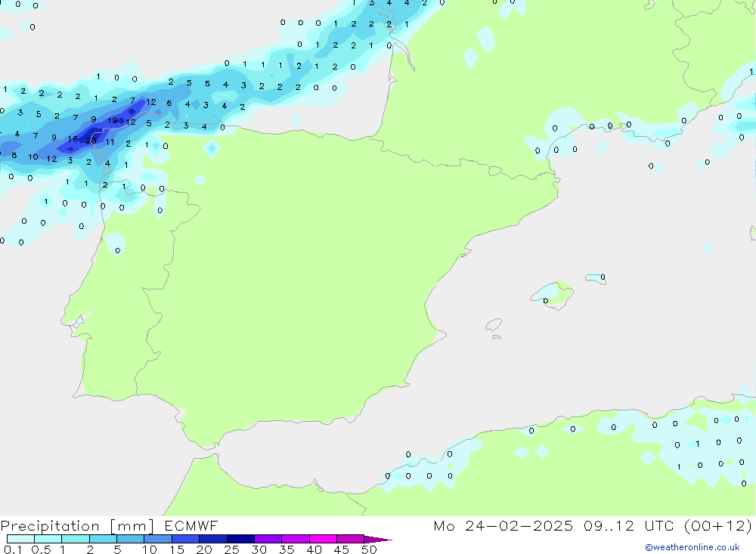Click the "8" precipitation value on the map

tap(14, 155)
